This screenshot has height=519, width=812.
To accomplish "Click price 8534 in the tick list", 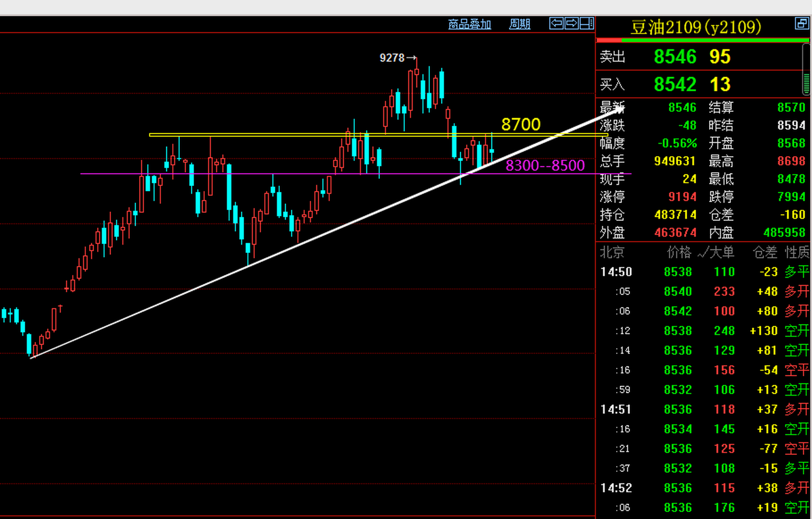I will tap(678, 429).
